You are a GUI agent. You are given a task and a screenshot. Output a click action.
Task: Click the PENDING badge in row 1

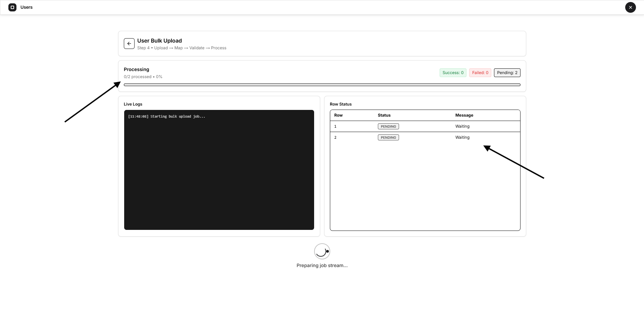tap(388, 126)
